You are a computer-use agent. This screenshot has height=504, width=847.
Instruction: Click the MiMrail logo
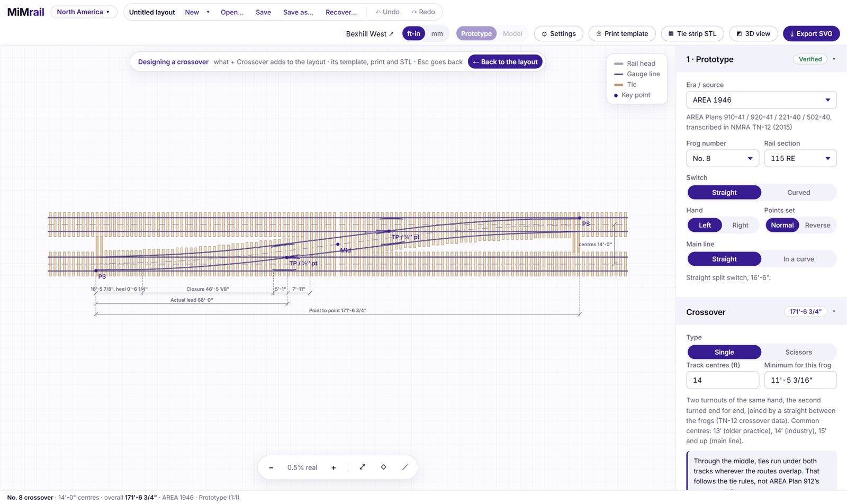tap(25, 12)
